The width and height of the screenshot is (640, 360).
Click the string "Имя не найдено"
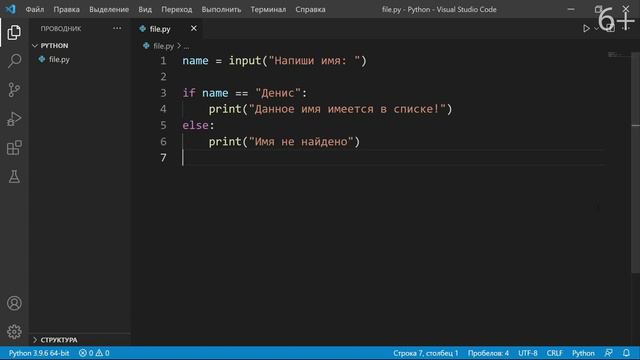(301, 142)
